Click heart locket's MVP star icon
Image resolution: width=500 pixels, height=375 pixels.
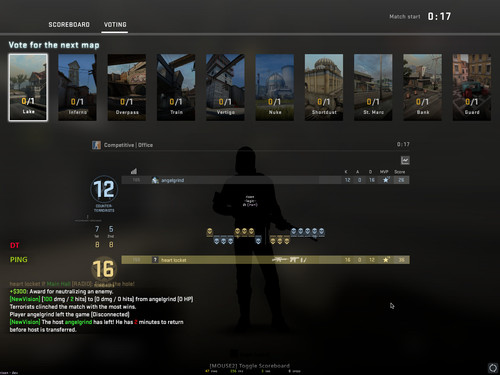[386, 260]
